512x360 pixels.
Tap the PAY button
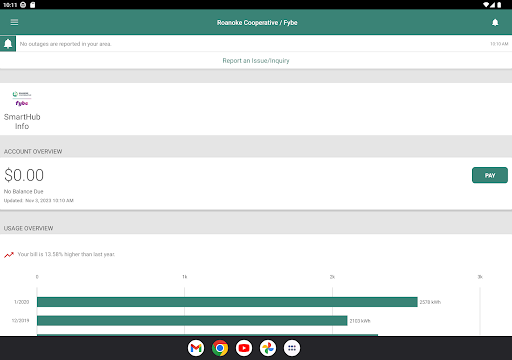click(490, 175)
